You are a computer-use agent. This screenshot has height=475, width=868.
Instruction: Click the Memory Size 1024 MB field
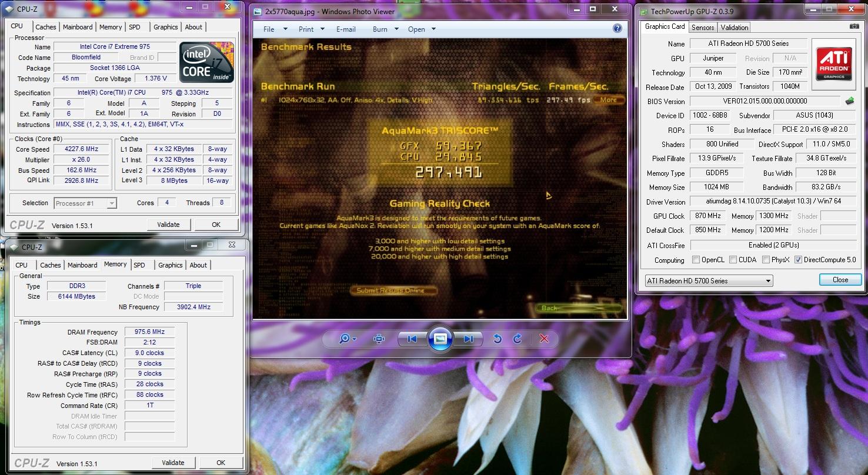click(716, 187)
